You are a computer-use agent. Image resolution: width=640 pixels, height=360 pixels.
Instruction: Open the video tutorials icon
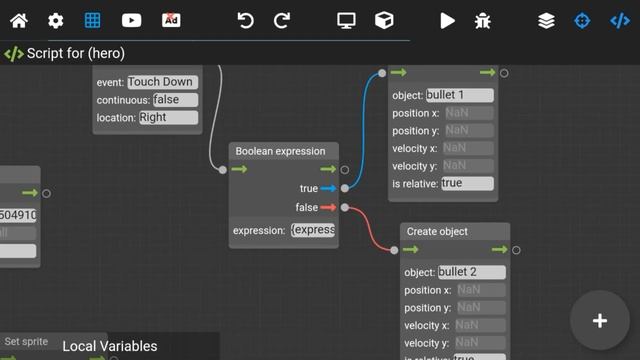[x=131, y=20]
